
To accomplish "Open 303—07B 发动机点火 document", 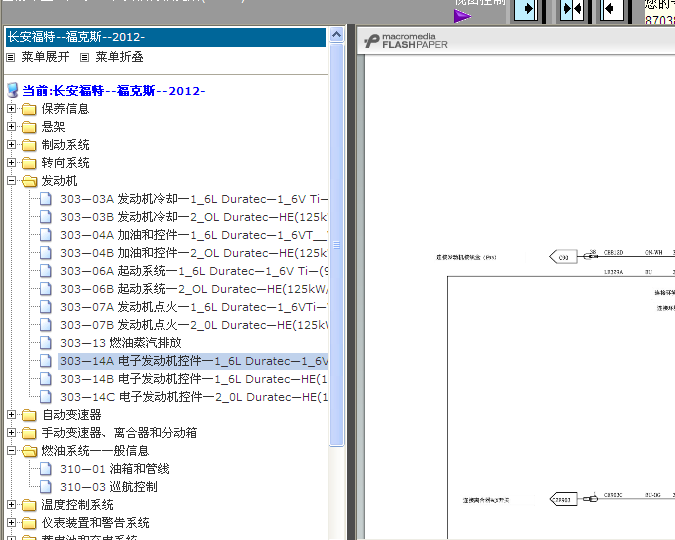I will click(194, 325).
